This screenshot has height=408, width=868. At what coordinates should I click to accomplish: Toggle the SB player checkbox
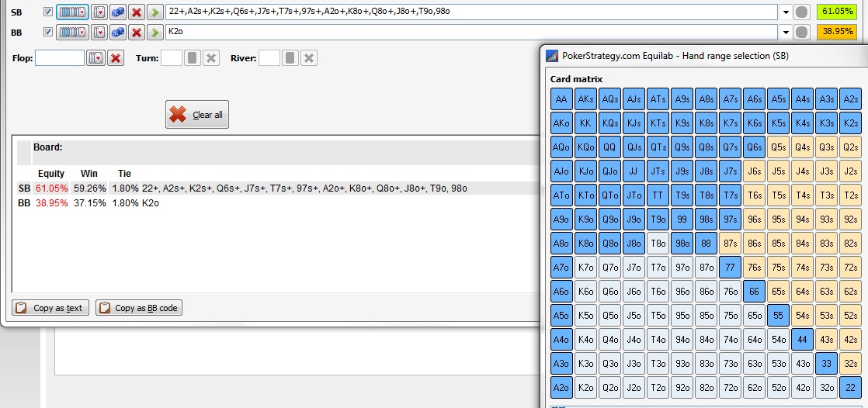coord(48,12)
